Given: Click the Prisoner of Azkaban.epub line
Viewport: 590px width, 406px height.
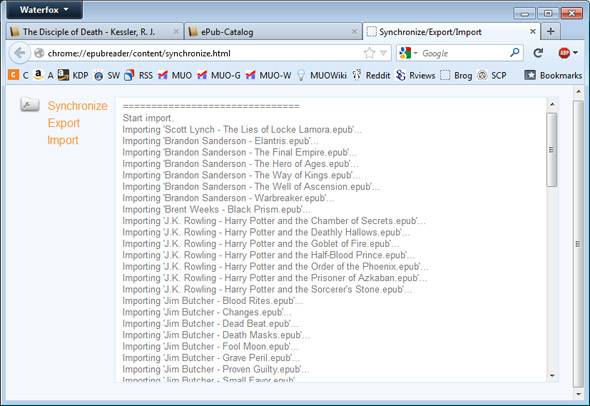Looking at the screenshot, I should (275, 278).
